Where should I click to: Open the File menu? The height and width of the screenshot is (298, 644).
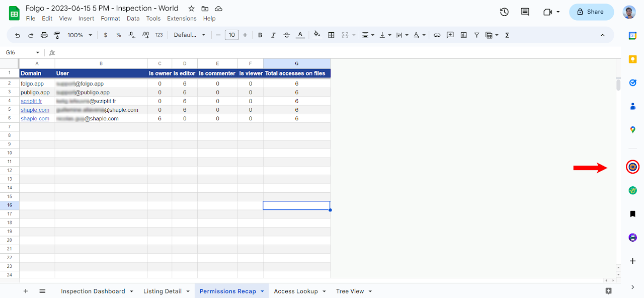(31, 19)
